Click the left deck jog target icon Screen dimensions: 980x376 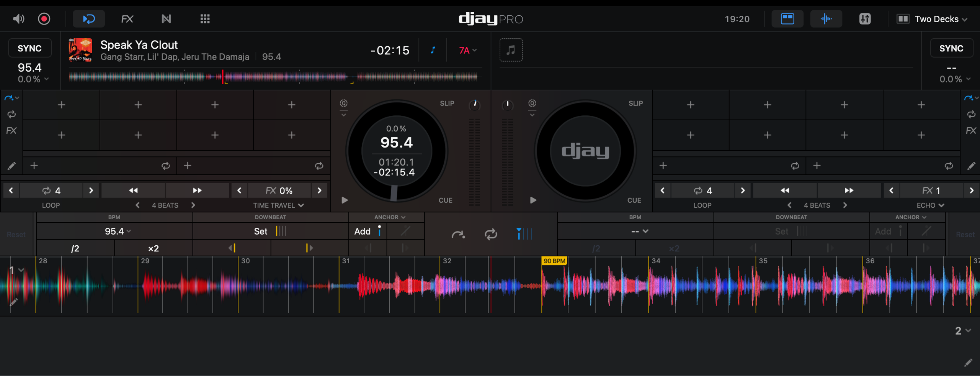(344, 103)
